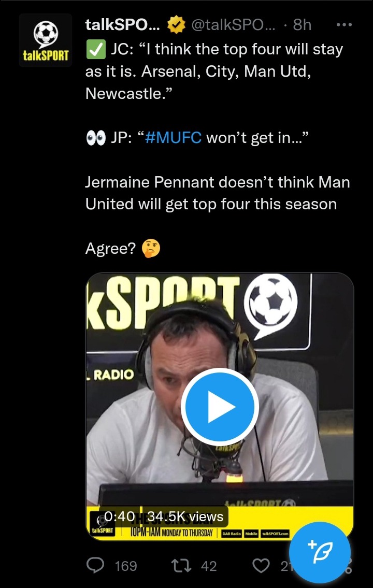This screenshot has height=588, width=373.
Task: View retweets via the 42 count
Action: pos(209,566)
